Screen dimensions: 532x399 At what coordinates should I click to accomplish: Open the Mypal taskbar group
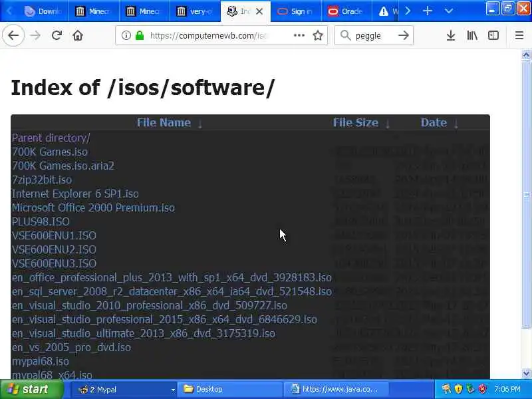coord(123,389)
